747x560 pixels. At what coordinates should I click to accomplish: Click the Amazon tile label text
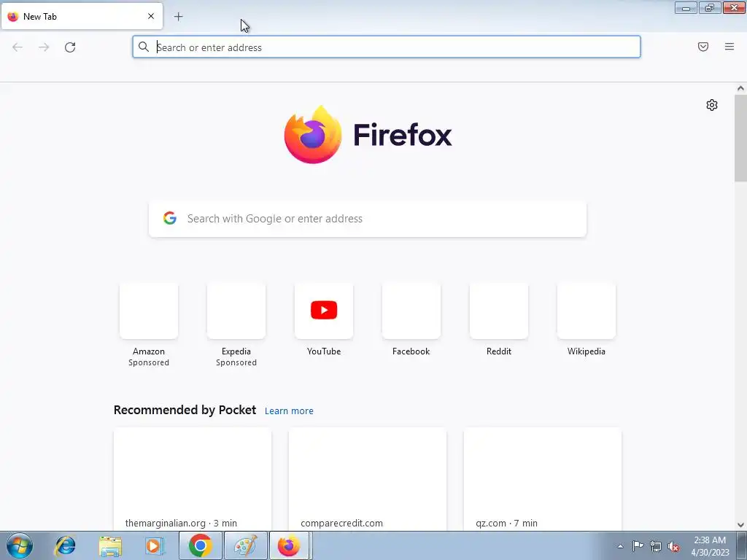149,351
